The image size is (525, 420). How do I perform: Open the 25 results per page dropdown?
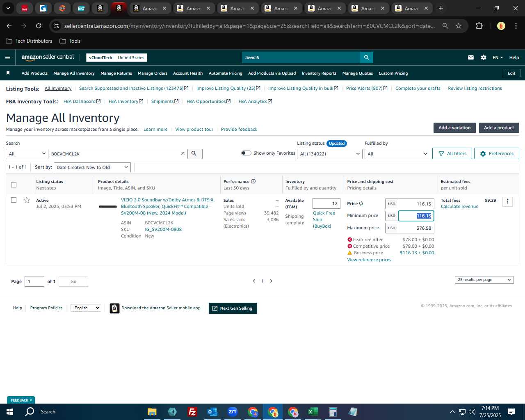484,280
